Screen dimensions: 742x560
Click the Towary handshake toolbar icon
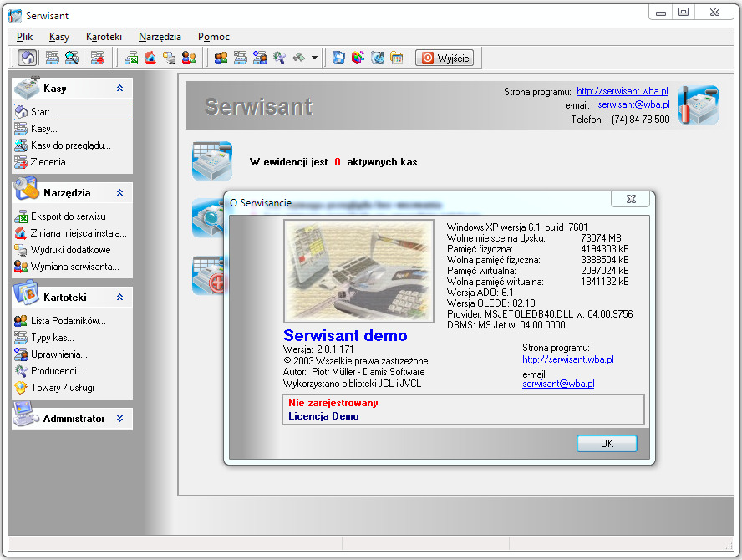[298, 59]
